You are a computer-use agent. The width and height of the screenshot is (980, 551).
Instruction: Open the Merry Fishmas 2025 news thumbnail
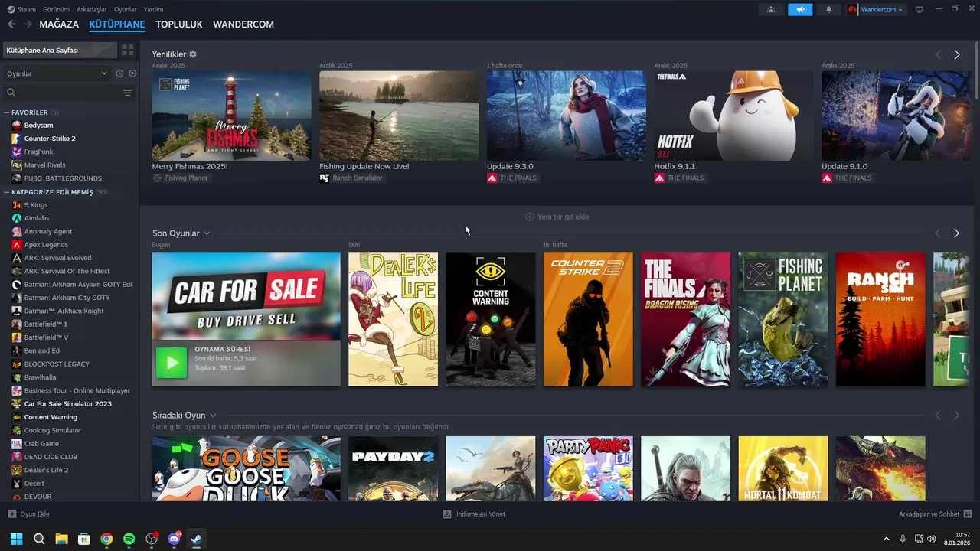click(x=231, y=116)
